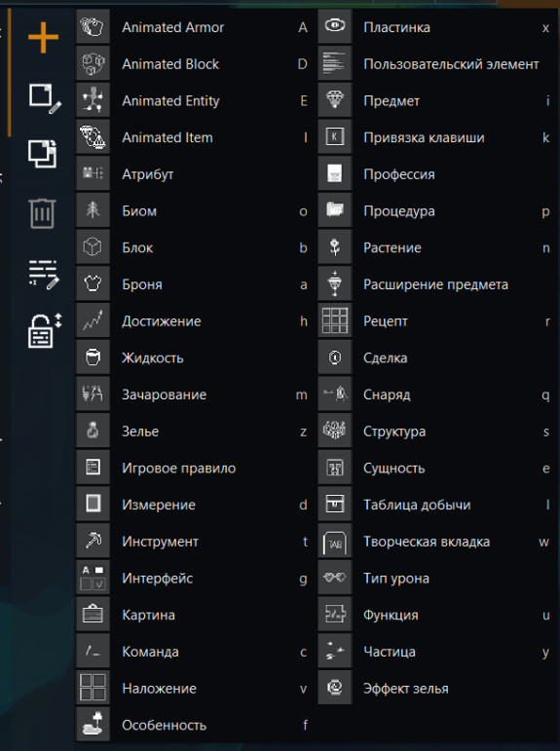Click the edit element pencil icon
This screenshot has width=560, height=751.
(45, 98)
